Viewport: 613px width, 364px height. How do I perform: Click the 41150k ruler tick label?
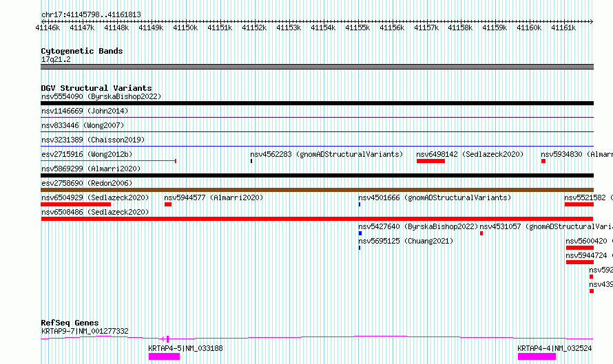pos(185,28)
